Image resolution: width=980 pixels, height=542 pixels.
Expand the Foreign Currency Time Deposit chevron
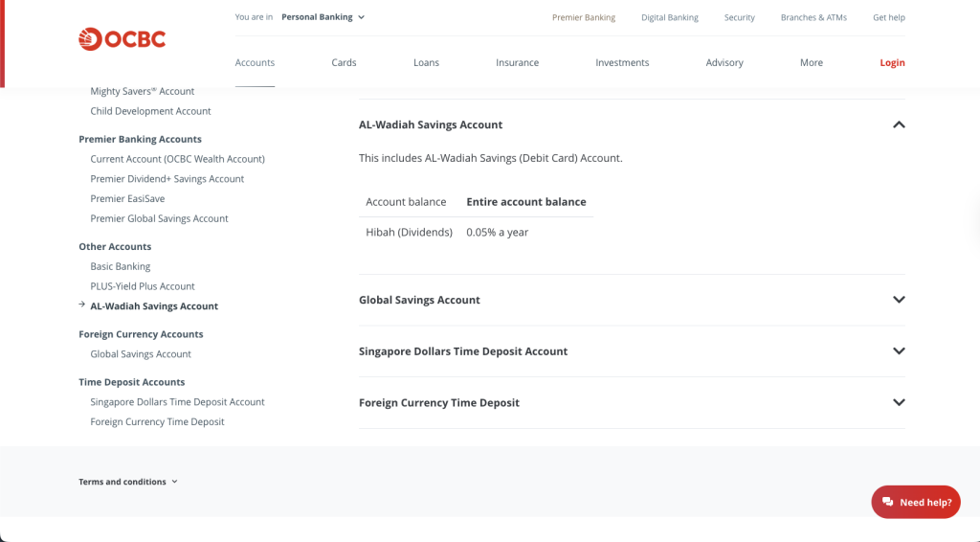click(x=899, y=402)
